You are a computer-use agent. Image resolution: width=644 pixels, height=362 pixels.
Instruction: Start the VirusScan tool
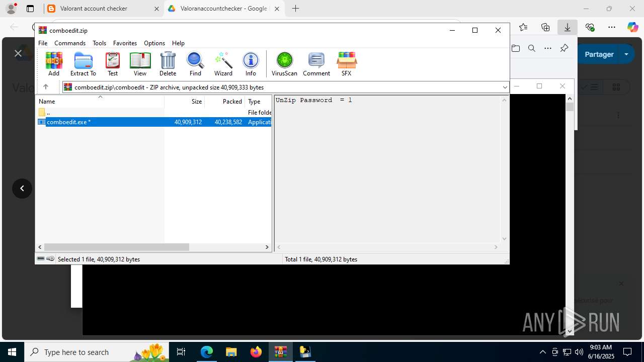(x=284, y=64)
